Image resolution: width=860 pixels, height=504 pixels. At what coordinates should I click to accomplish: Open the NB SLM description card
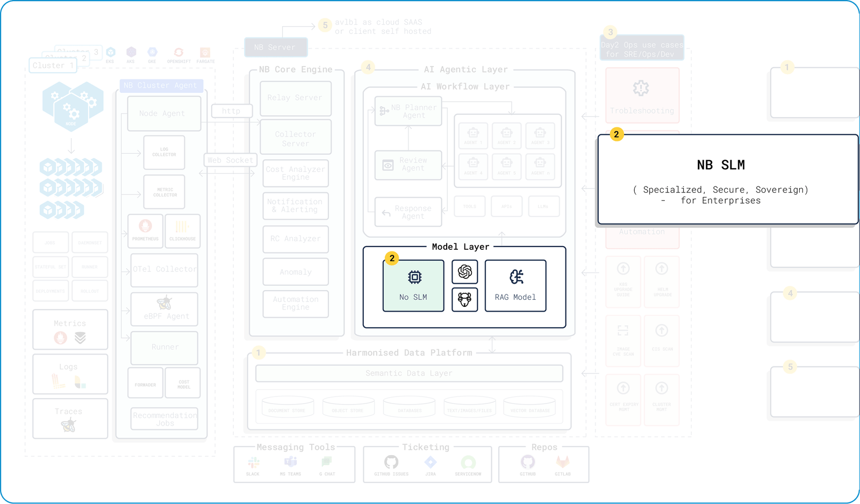pos(728,179)
